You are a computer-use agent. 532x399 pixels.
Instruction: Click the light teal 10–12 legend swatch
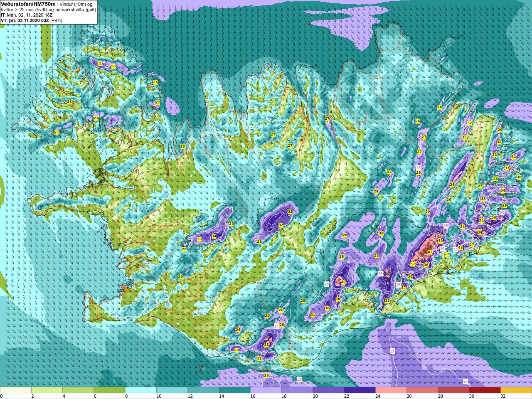click(x=172, y=390)
